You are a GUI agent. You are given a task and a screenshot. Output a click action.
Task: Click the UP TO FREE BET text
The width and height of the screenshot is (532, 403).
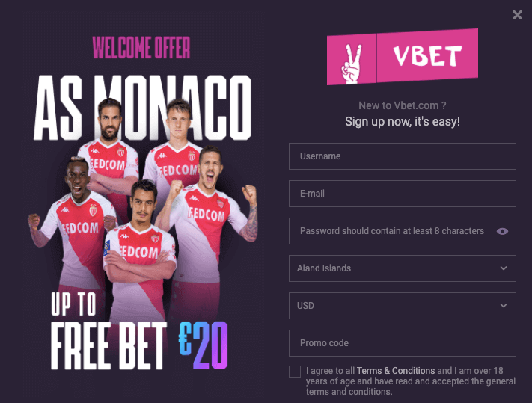pyautogui.click(x=108, y=330)
